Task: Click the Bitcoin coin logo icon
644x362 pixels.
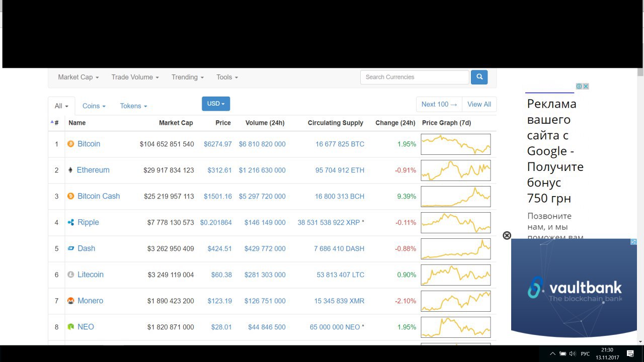Action: [71, 144]
